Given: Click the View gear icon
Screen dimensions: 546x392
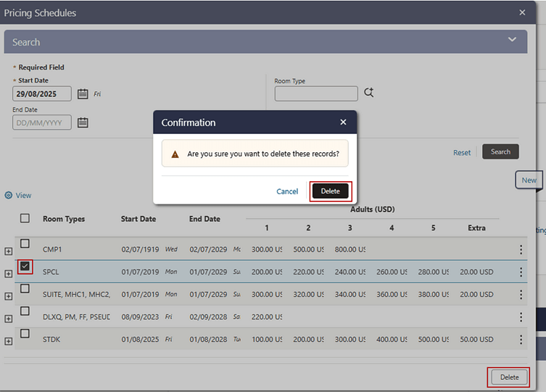Looking at the screenshot, I should 9,196.
